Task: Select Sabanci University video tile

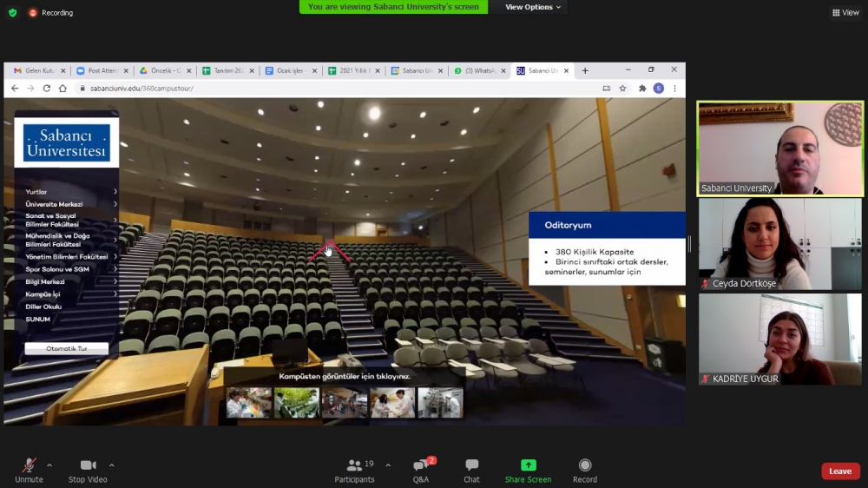Action: [780, 148]
